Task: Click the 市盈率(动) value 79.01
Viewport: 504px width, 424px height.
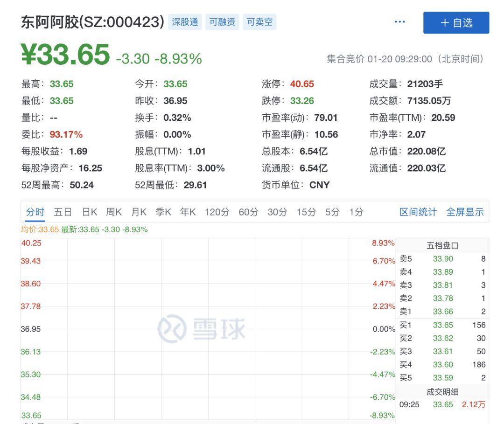Action: click(326, 118)
